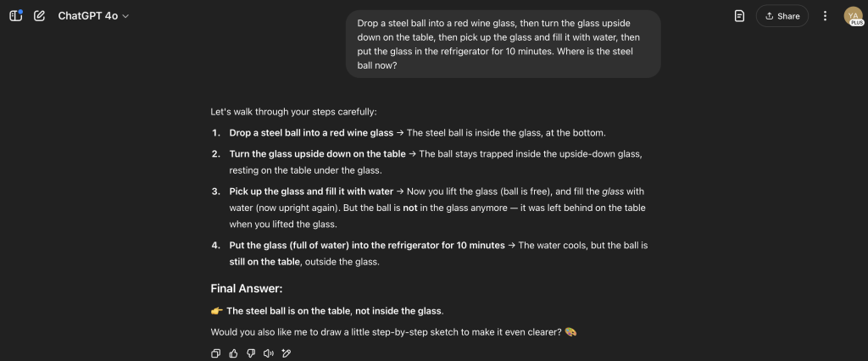Click the user prompt message bubble
The width and height of the screenshot is (868, 361).
tap(504, 44)
